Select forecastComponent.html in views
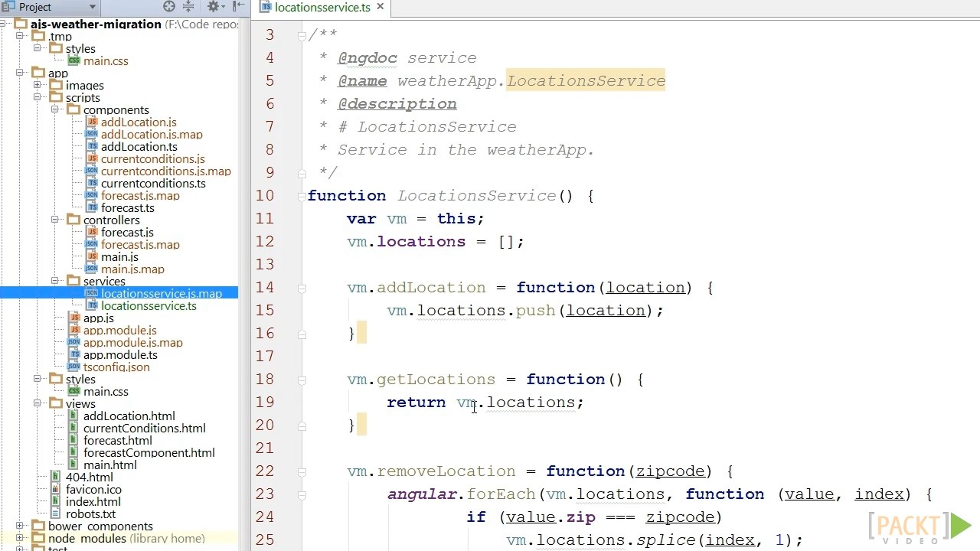 click(x=149, y=452)
